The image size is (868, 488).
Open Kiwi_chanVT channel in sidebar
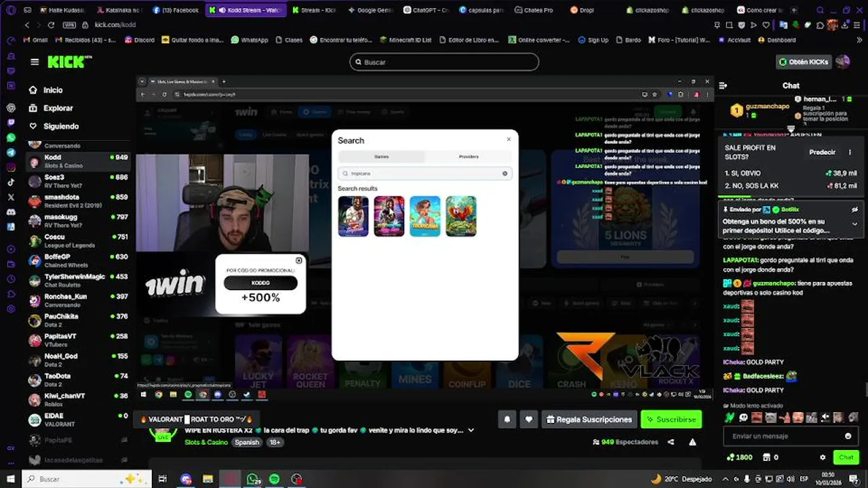pos(78,399)
